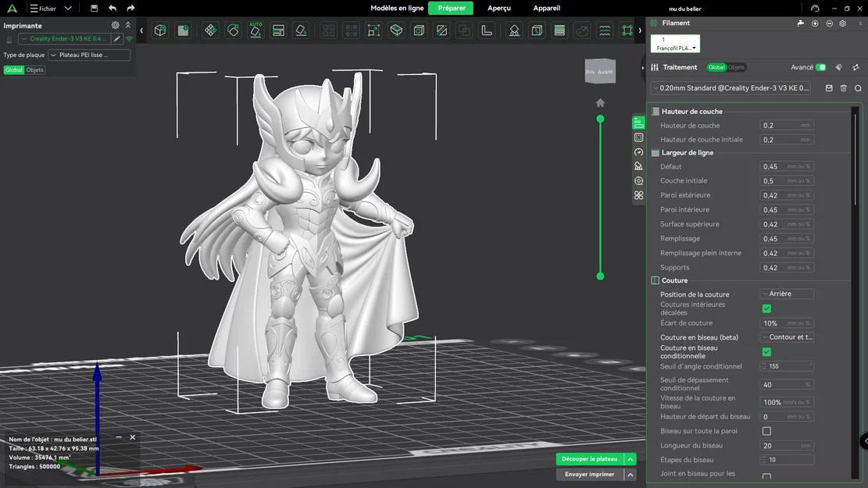Viewport: 868px width, 488px height.
Task: Click the scale tool icon
Action: [x=373, y=30]
